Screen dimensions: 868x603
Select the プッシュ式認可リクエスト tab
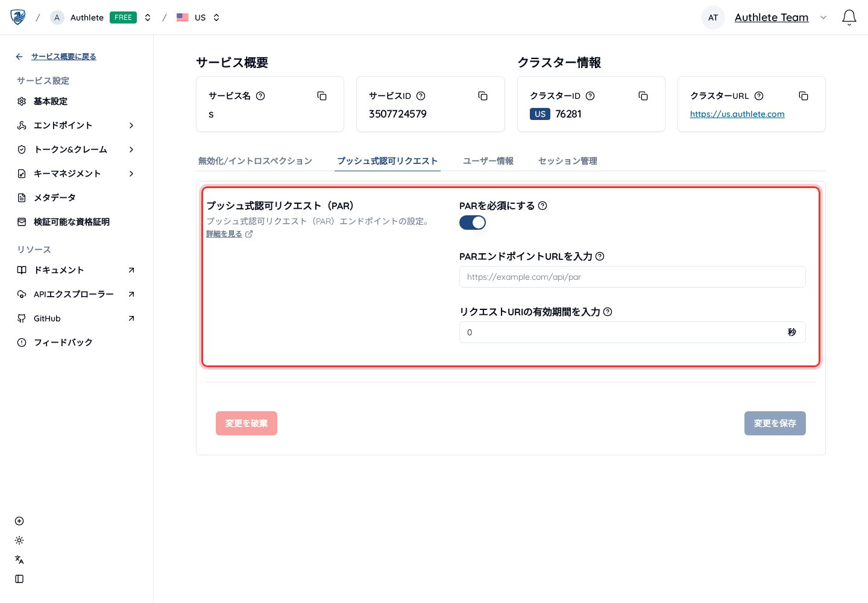click(388, 161)
